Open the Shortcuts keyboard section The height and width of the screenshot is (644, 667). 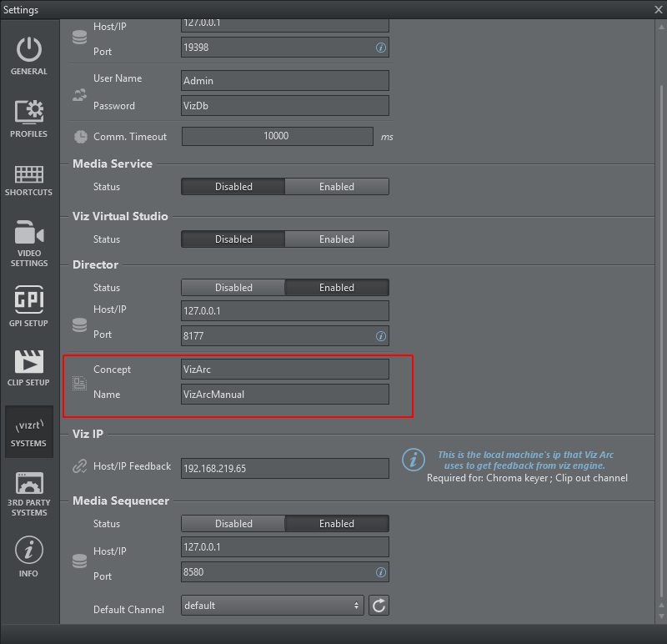tap(29, 179)
